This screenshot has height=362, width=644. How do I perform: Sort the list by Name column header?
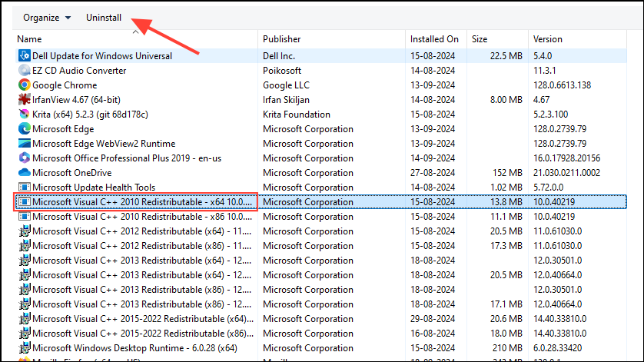click(29, 39)
